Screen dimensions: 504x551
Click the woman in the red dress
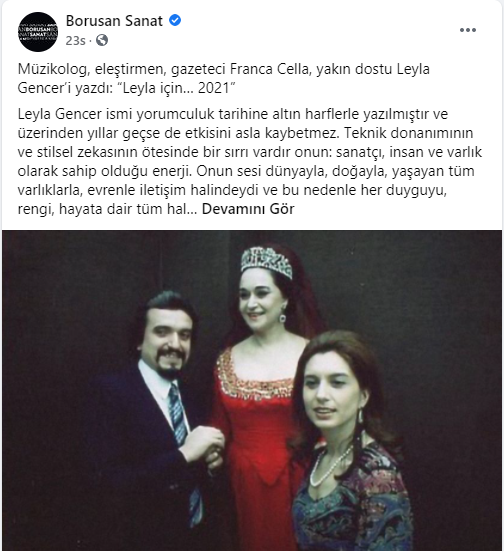(260, 404)
